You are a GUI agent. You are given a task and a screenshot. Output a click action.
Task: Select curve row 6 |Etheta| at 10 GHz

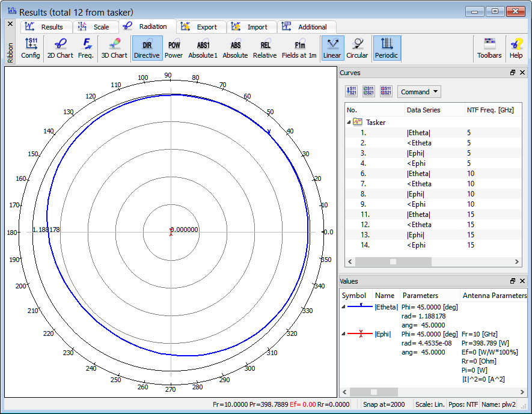point(418,174)
